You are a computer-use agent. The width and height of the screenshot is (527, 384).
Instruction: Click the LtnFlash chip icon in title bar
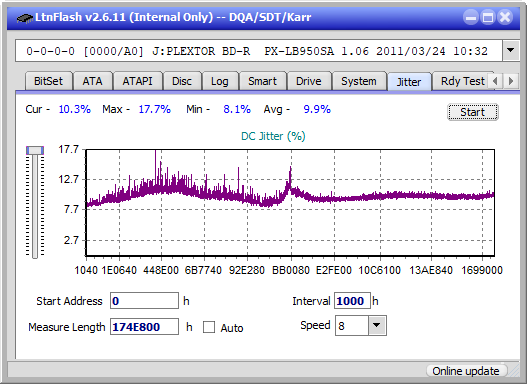pos(25,17)
